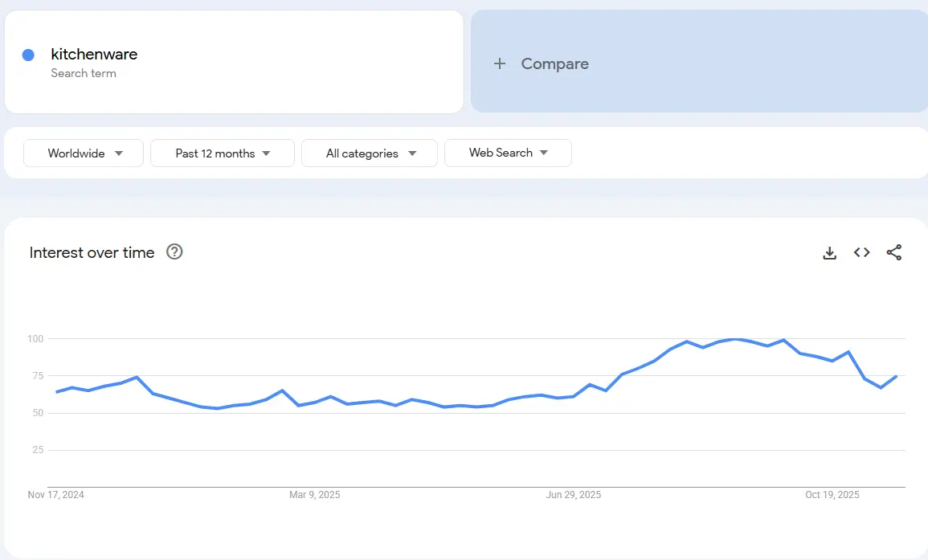Click the Nov 17, 2024 axis label
This screenshot has height=560, width=928.
(x=55, y=495)
